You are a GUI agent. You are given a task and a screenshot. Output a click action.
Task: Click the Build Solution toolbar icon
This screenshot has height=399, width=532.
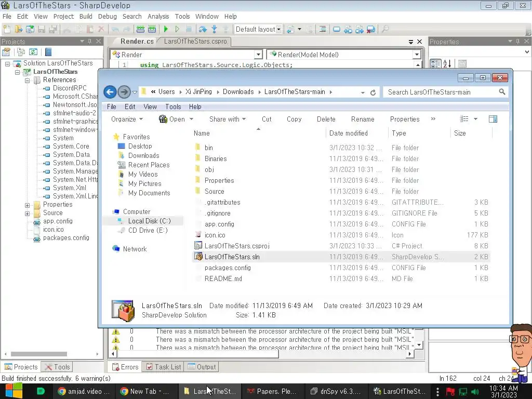click(140, 29)
